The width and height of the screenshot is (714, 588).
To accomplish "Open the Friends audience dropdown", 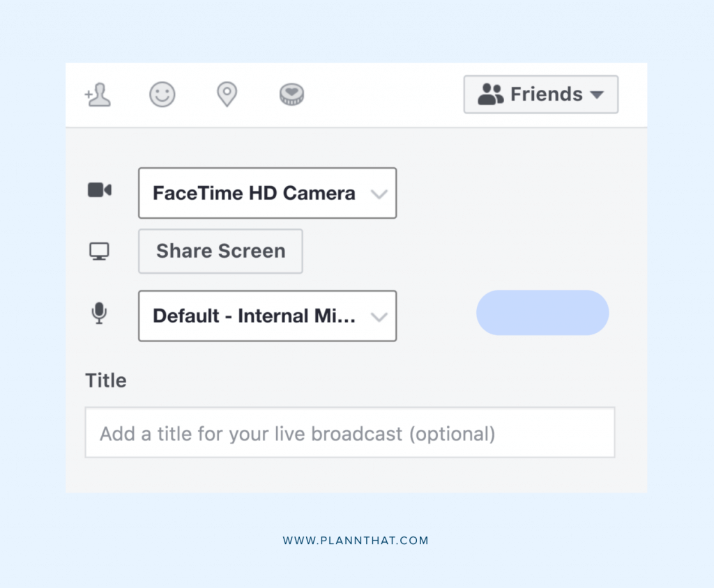I will pyautogui.click(x=541, y=94).
